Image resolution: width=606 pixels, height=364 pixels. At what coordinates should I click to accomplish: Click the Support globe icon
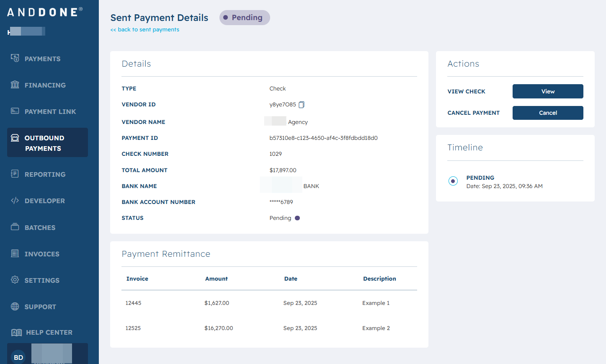click(15, 306)
